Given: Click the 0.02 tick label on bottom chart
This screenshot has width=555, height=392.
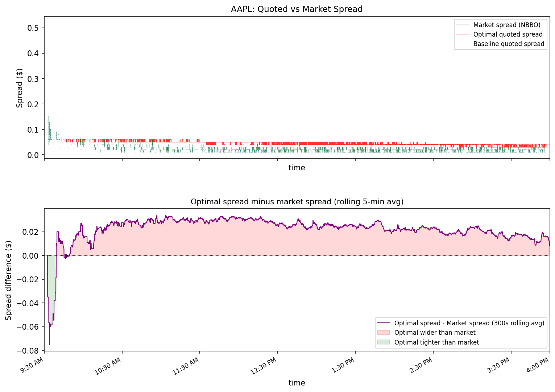Looking at the screenshot, I should coord(31,232).
